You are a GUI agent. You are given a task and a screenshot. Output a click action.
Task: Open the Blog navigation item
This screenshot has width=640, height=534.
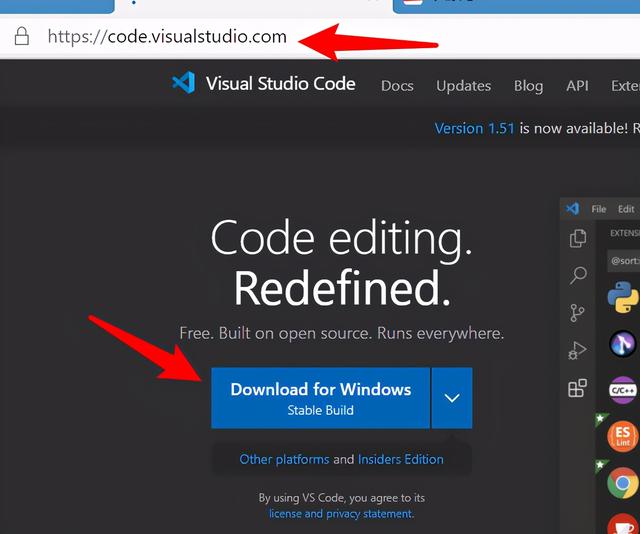528,86
